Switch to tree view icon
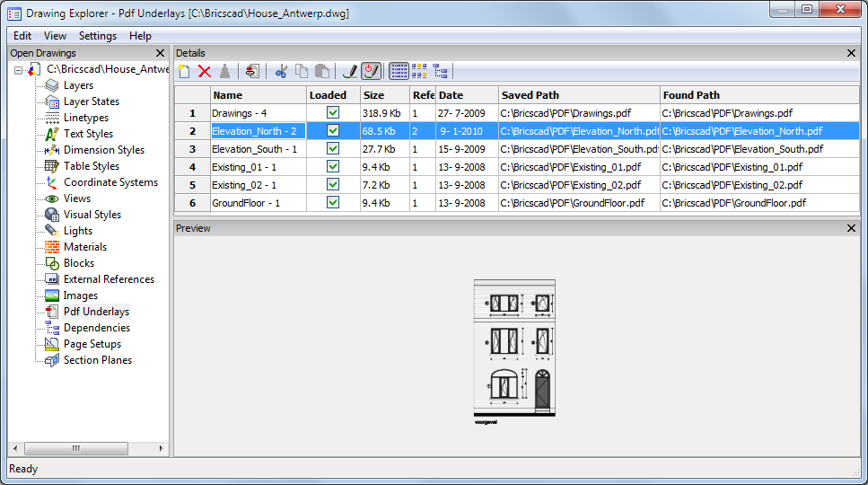The width and height of the screenshot is (868, 485). click(440, 72)
